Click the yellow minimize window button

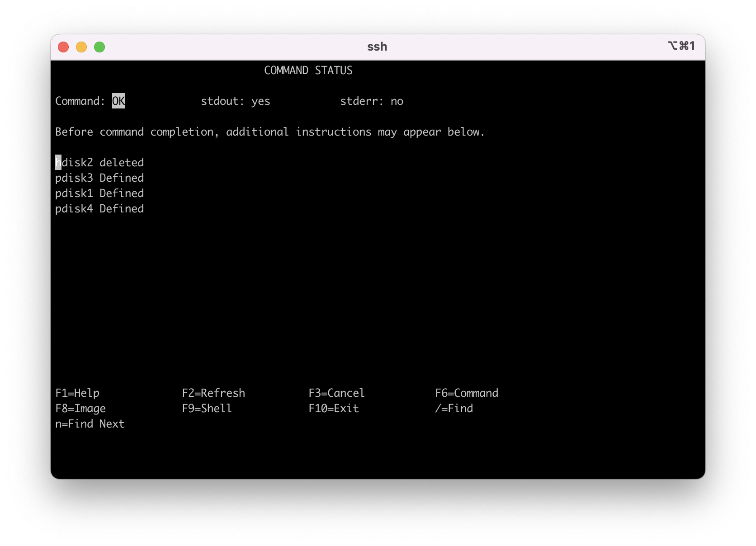click(x=81, y=47)
